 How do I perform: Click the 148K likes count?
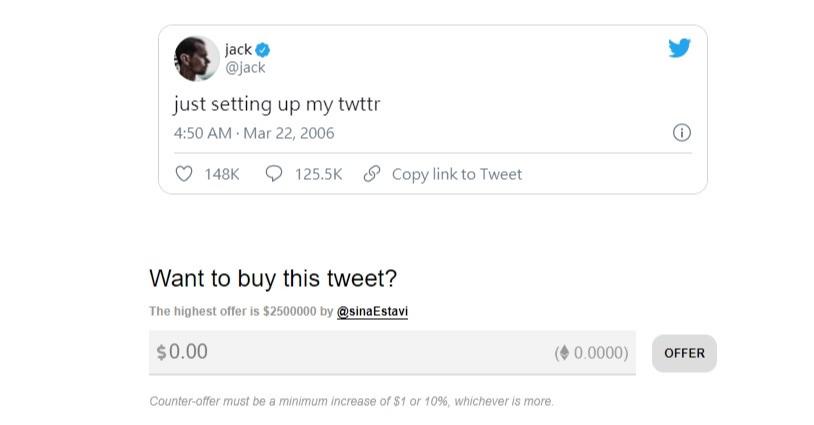[222, 174]
